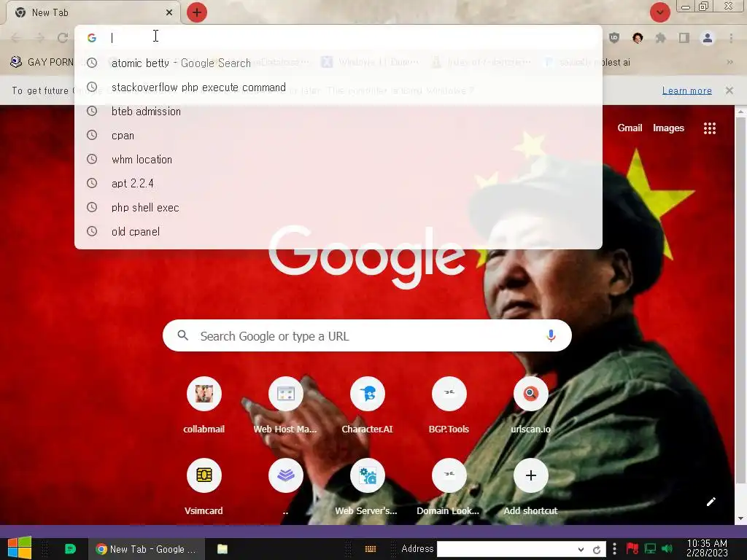
Task: Open a new tab with the red plus button
Action: pyautogui.click(x=197, y=13)
